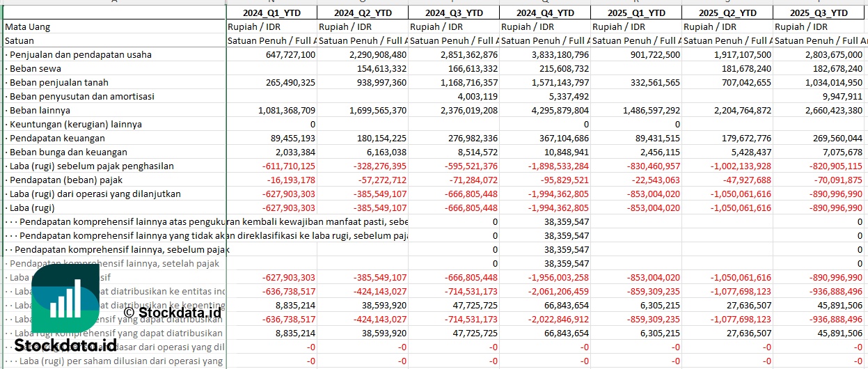Select the Beban lainnya value 2,660,423,380
Image resolution: width=868 pixels, height=369 pixels.
[x=828, y=111]
